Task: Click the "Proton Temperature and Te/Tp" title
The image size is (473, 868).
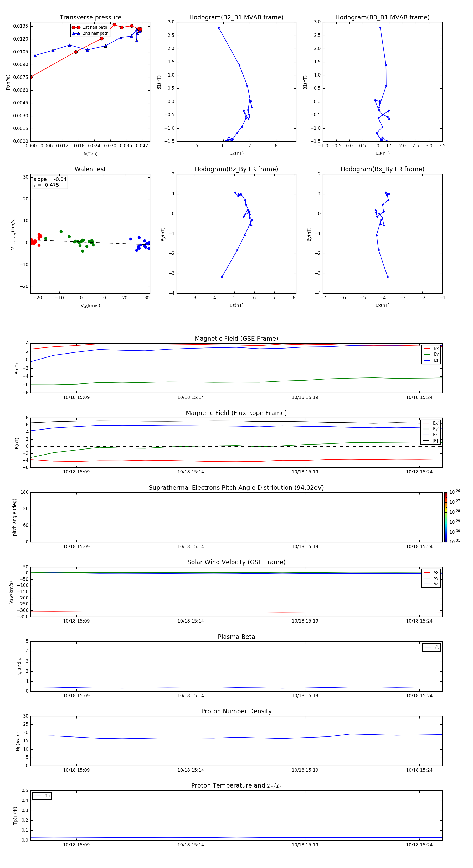Action: coord(236,785)
